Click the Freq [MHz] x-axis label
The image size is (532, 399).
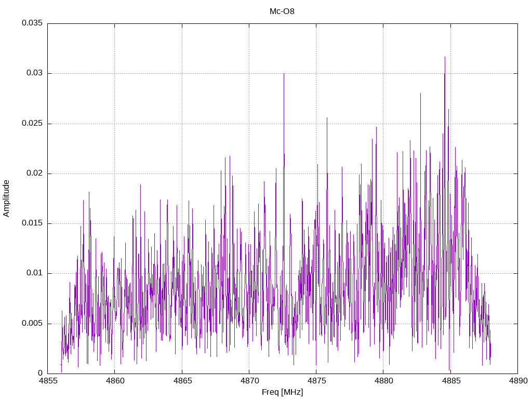[282, 392]
